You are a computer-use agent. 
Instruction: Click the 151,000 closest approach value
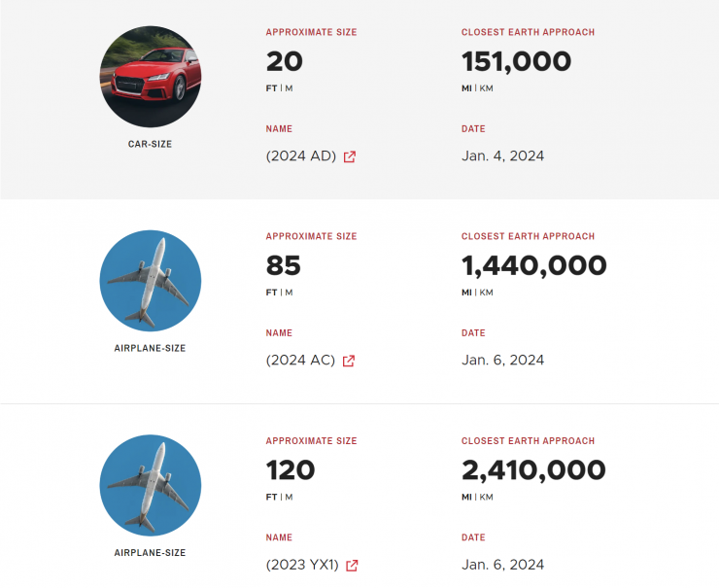coord(516,61)
